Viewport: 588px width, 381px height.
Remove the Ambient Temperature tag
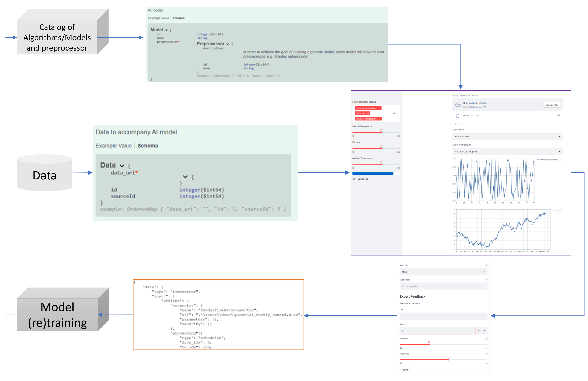(380, 119)
